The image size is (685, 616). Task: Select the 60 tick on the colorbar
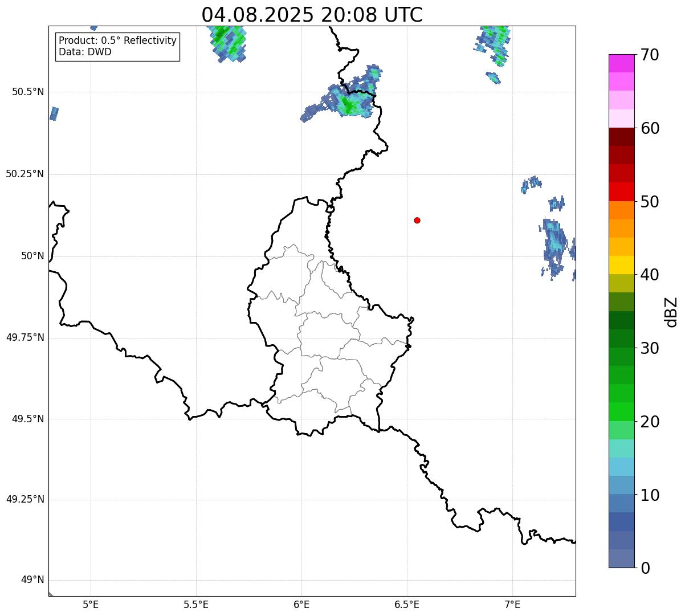649,128
